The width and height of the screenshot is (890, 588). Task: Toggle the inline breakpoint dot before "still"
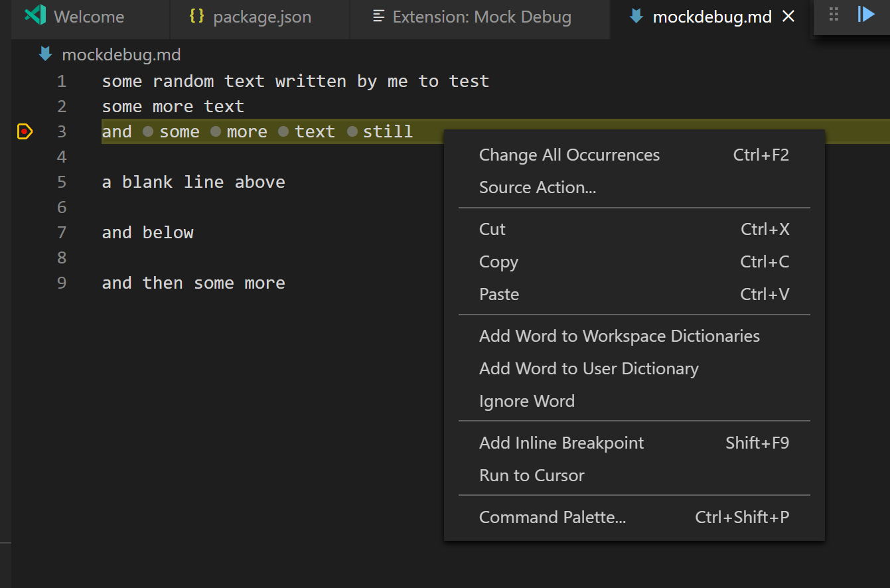point(352,131)
